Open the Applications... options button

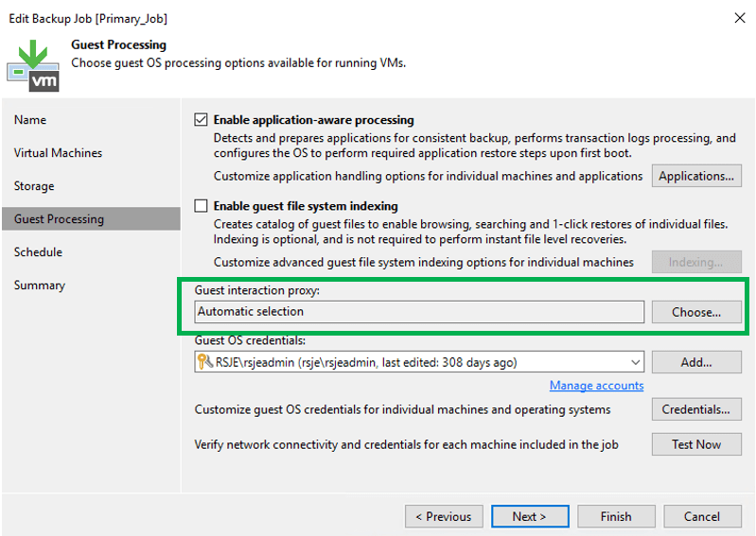(x=696, y=176)
